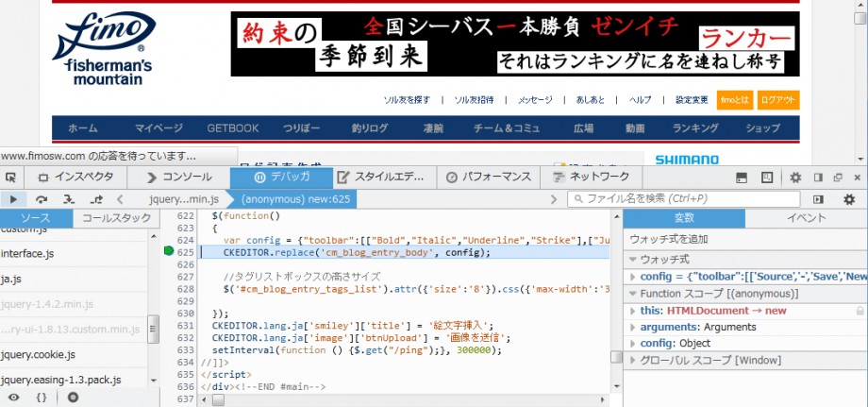Click the sources list vertical scrollbar thumb
This screenshot has width=868, height=407.
[154, 329]
